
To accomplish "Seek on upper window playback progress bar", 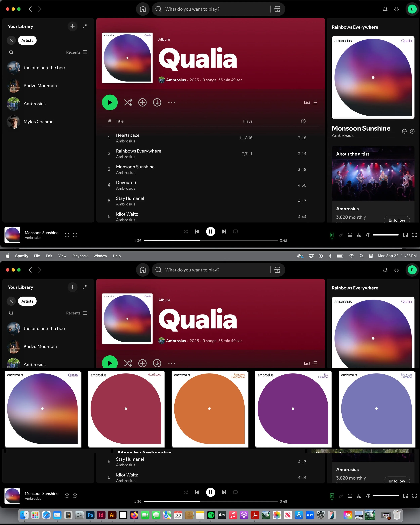I will click(x=211, y=241).
